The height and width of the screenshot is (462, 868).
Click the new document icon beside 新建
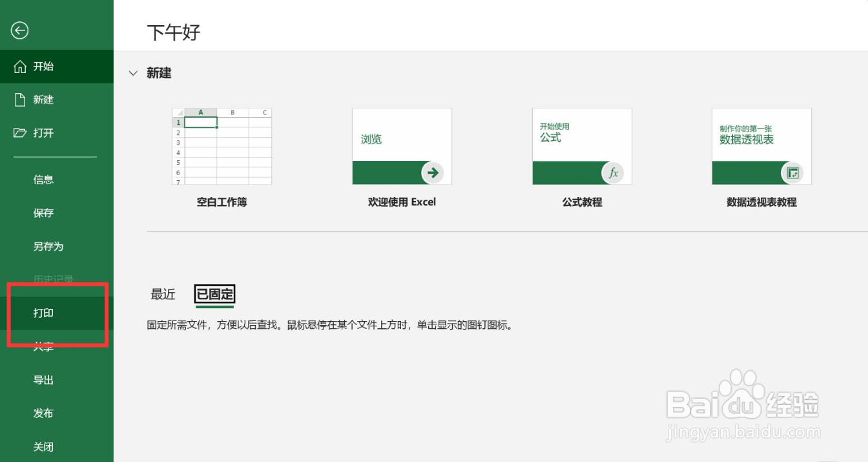(20, 100)
